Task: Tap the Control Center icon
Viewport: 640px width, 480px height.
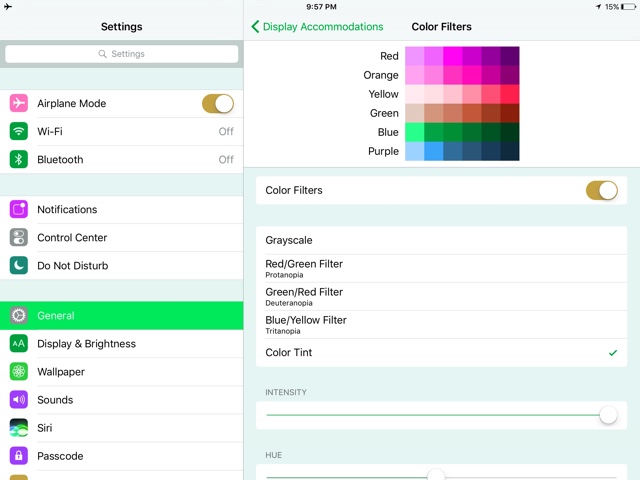Action: [19, 238]
